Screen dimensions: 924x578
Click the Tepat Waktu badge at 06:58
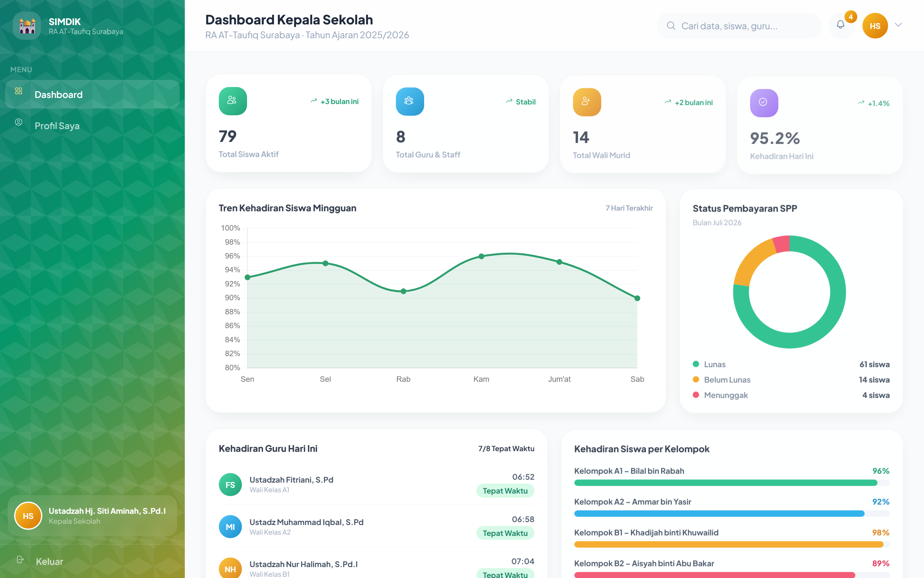(505, 533)
